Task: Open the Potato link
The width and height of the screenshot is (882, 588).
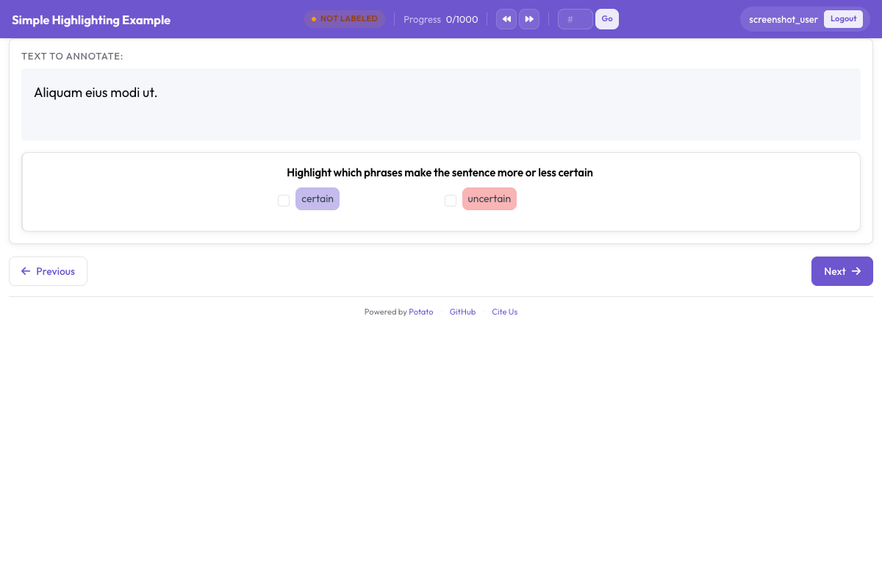Action: point(420,312)
